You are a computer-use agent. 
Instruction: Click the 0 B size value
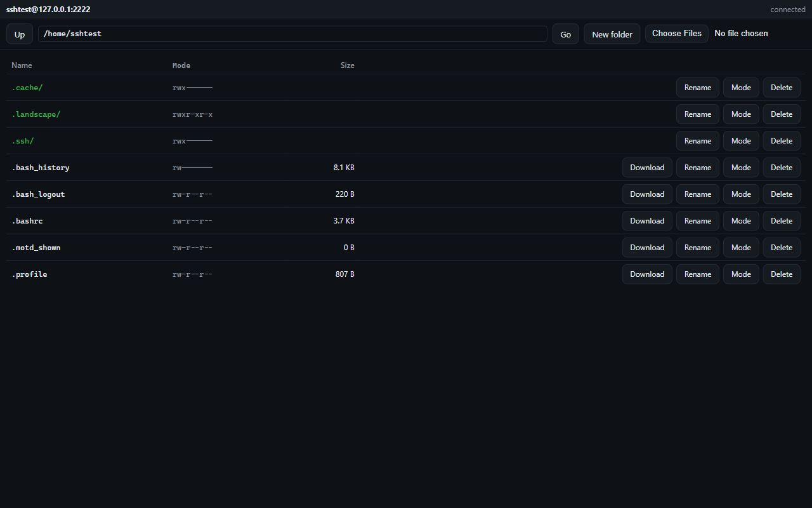tap(349, 248)
